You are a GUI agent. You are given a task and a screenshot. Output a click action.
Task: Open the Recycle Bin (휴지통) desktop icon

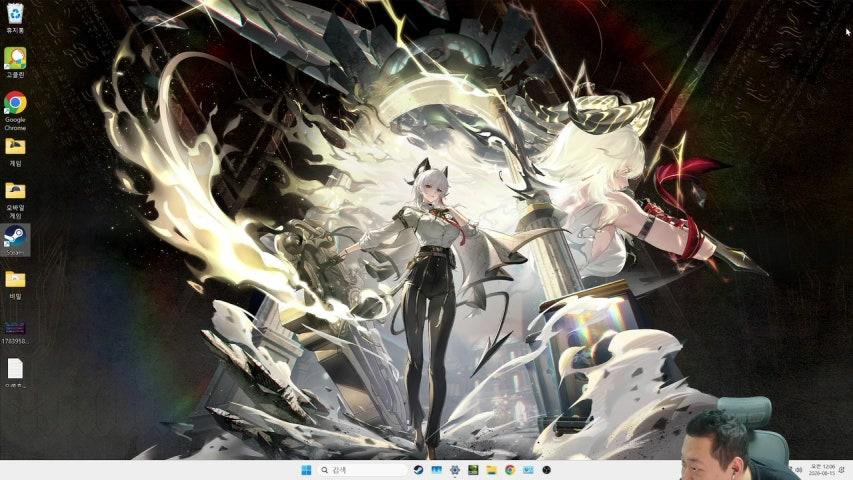[x=15, y=17]
